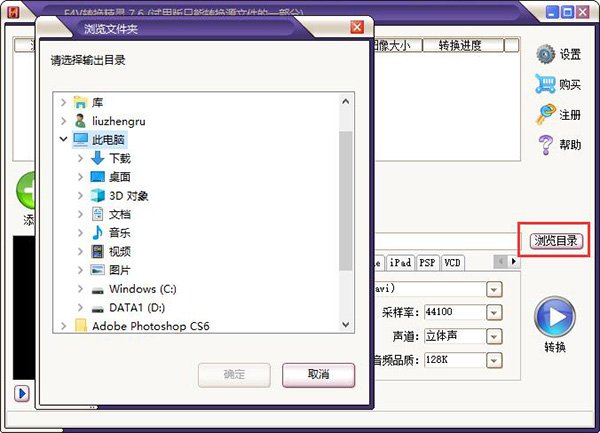The image size is (600, 433).
Task: Click the small play button under the preview
Action: (22, 393)
